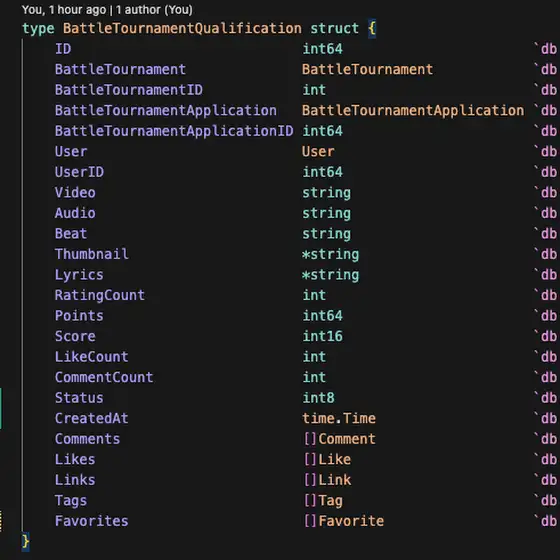The width and height of the screenshot is (560, 560).
Task: Click the User type reference in orange
Action: pyautogui.click(x=318, y=151)
